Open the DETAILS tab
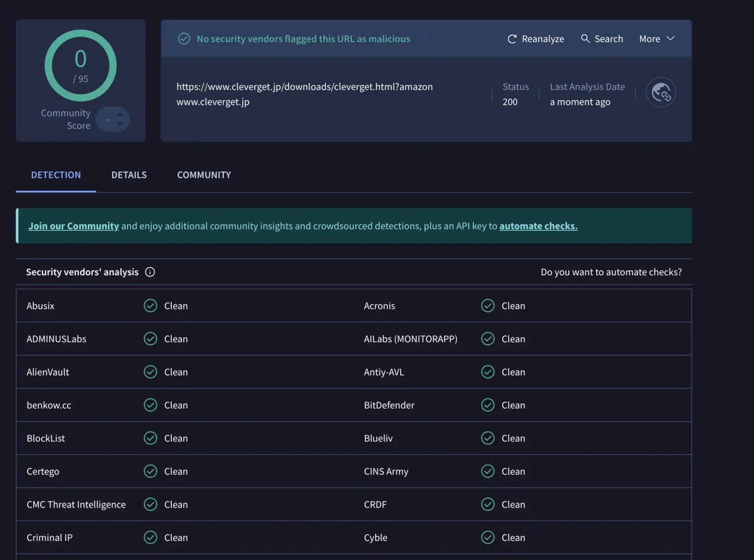This screenshot has height=560, width=754. click(x=129, y=175)
